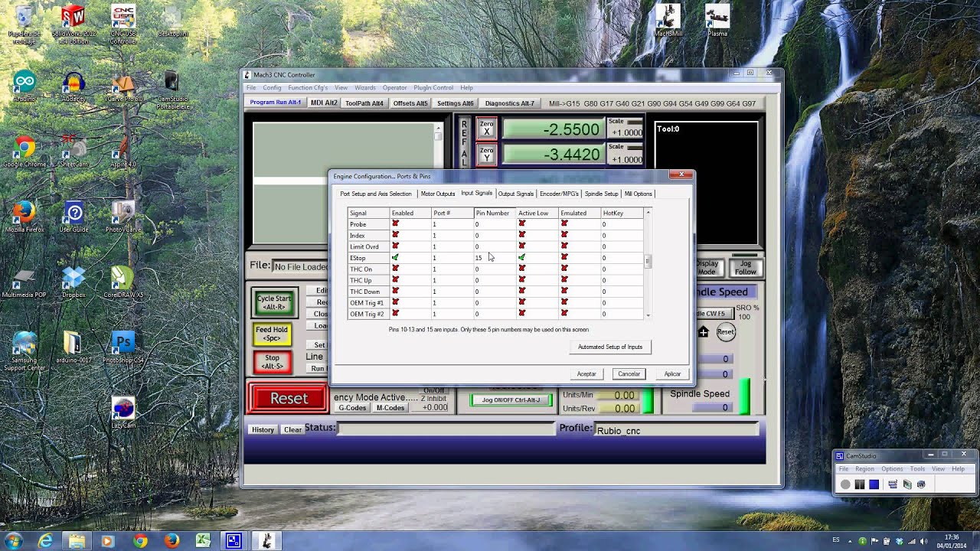Toggle Emulated for OEM Trig #1
Viewport: 980px width, 551px height.
[564, 302]
